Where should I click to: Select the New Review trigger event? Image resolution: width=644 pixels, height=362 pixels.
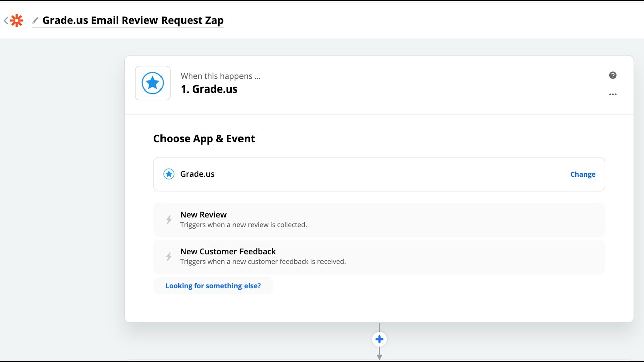pos(379,220)
